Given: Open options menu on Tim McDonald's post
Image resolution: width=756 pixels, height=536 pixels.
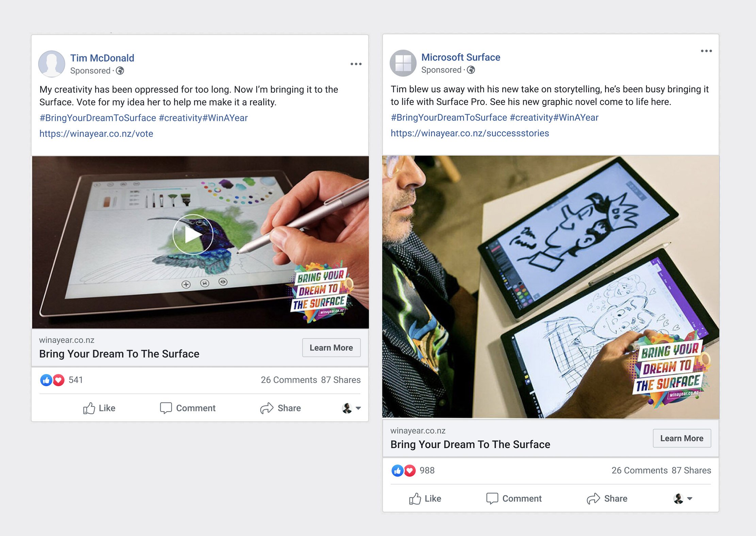Looking at the screenshot, I should (356, 64).
